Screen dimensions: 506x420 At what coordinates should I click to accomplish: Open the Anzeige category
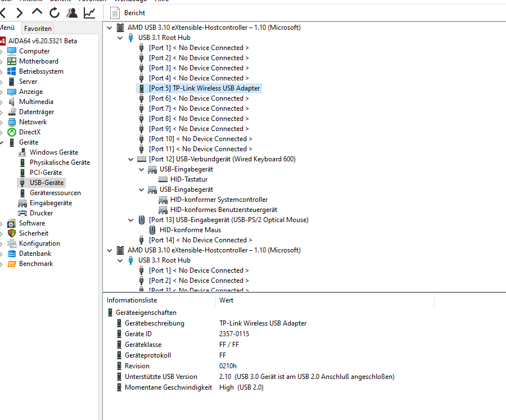point(31,92)
